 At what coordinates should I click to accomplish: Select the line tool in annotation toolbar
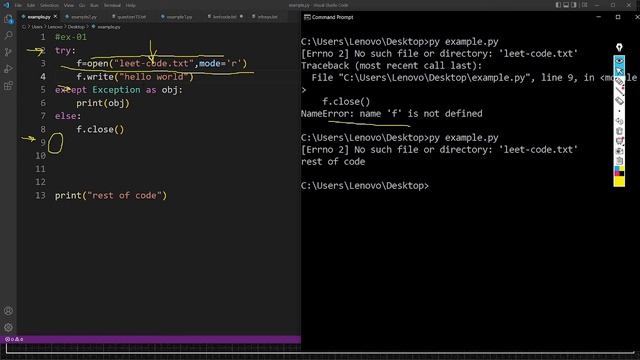point(619,91)
